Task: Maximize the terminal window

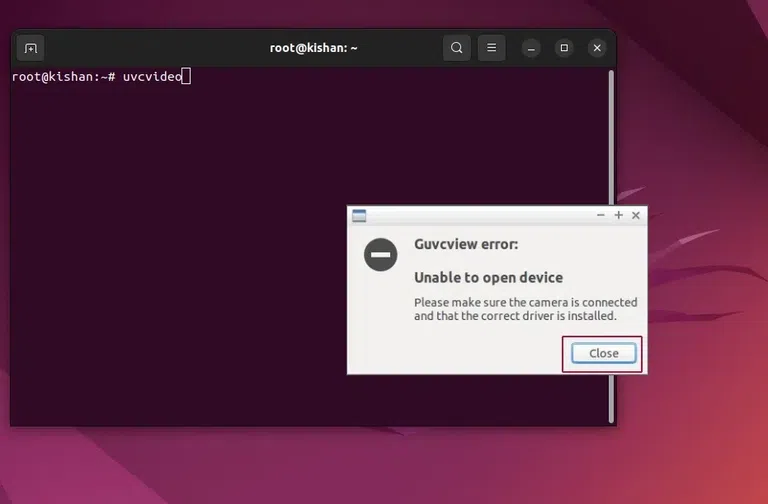Action: click(564, 48)
